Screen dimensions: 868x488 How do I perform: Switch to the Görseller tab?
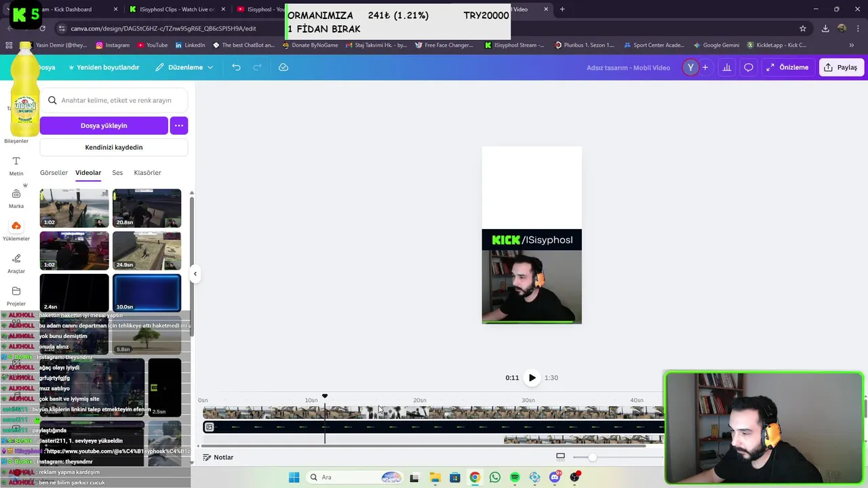click(x=54, y=173)
